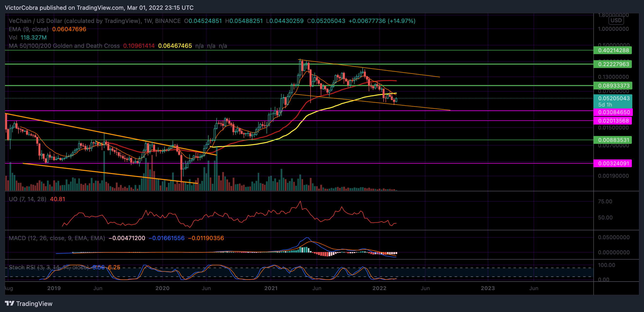Click the TradingView logo icon
The width and height of the screenshot is (644, 312).
point(9,303)
